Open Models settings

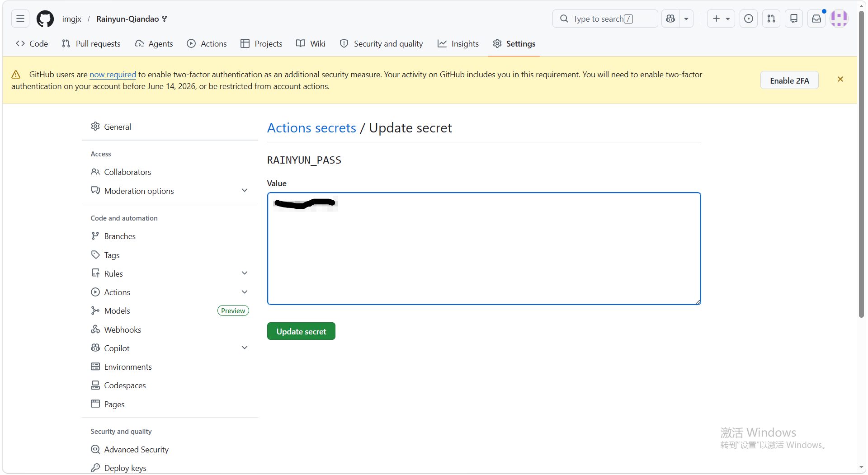(x=170, y=311)
